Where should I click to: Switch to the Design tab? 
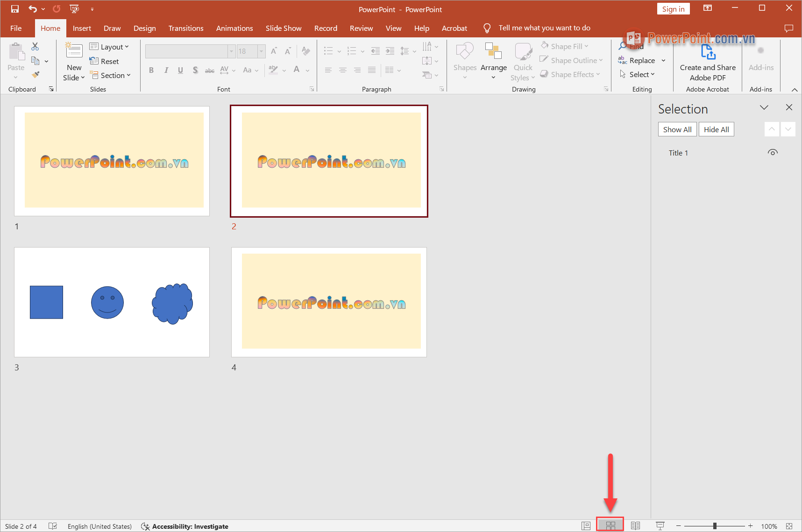145,28
